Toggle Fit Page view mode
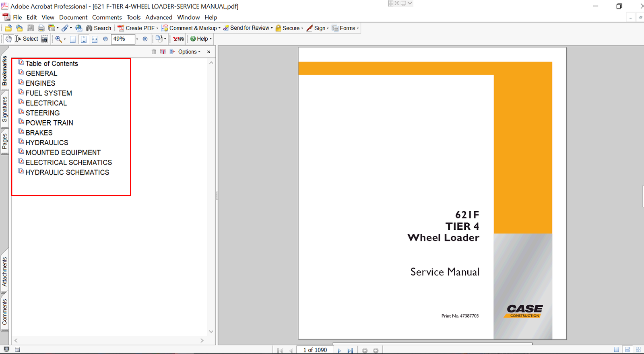The width and height of the screenshot is (644, 354). pyautogui.click(x=84, y=39)
